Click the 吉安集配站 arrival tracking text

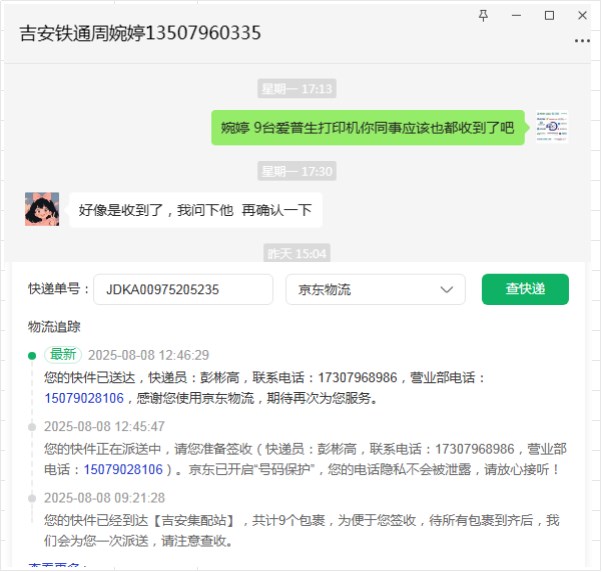pos(301,531)
